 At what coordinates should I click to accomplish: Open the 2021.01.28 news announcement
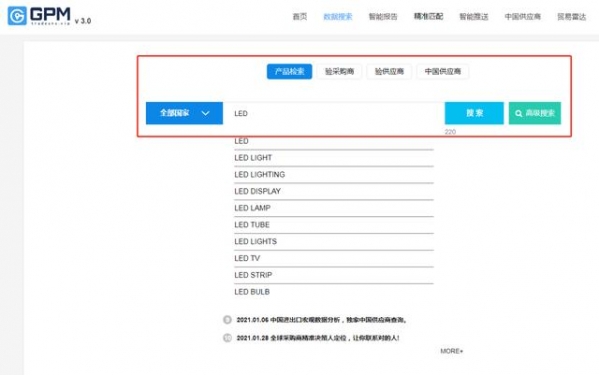318,338
